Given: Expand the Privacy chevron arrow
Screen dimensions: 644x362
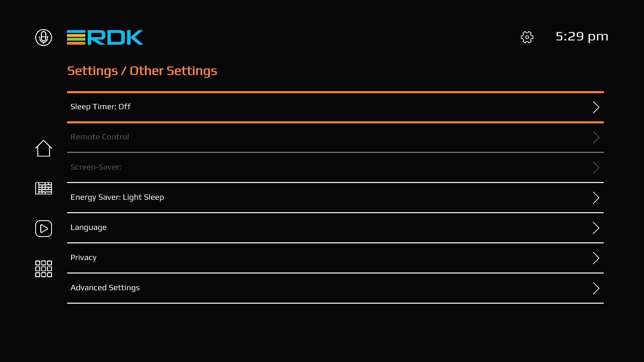Looking at the screenshot, I should pos(596,258).
